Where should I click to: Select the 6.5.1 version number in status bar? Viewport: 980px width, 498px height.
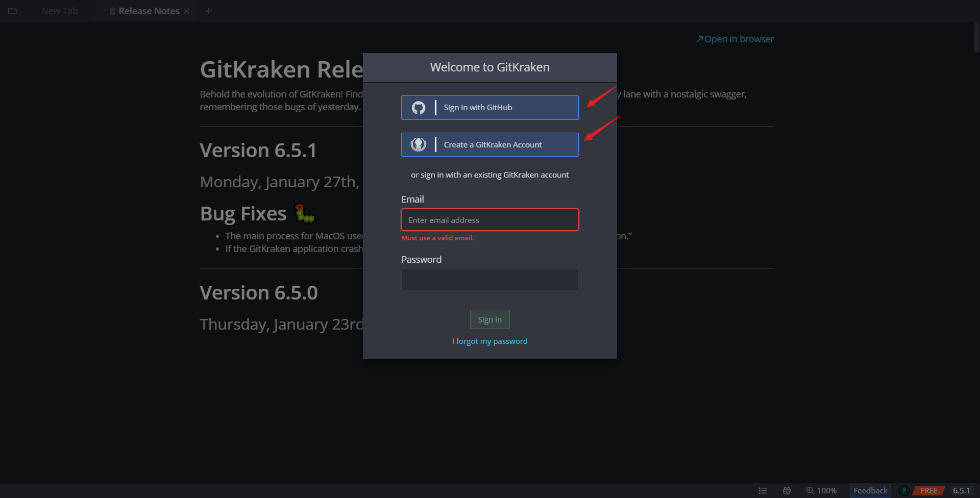click(961, 490)
